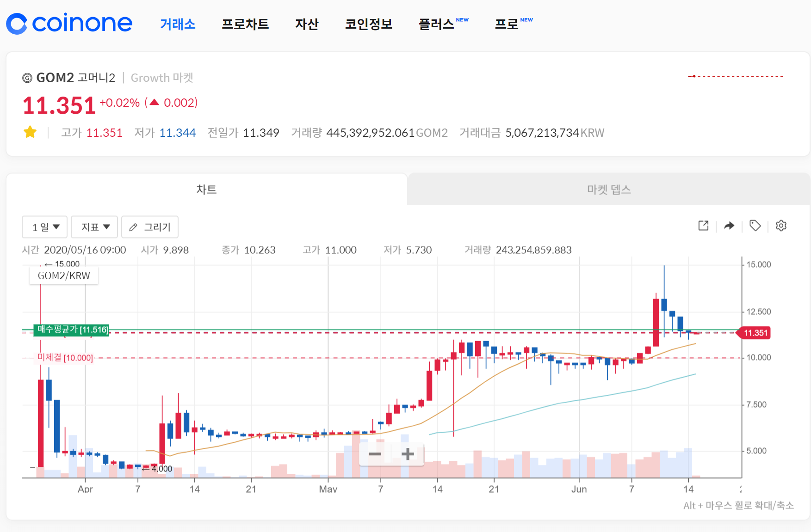Screen dimensions: 811x532
Task: Click the 15.000 price axis label
Action: [x=759, y=264]
